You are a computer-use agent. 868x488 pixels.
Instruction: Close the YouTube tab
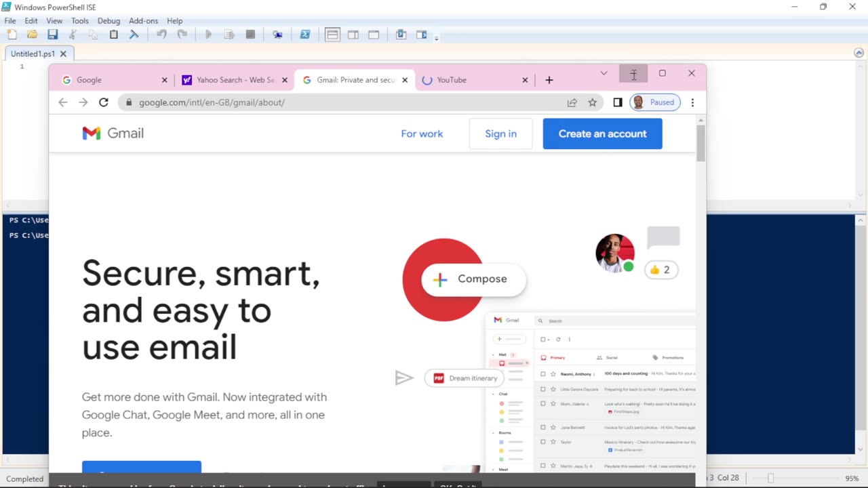coord(525,80)
